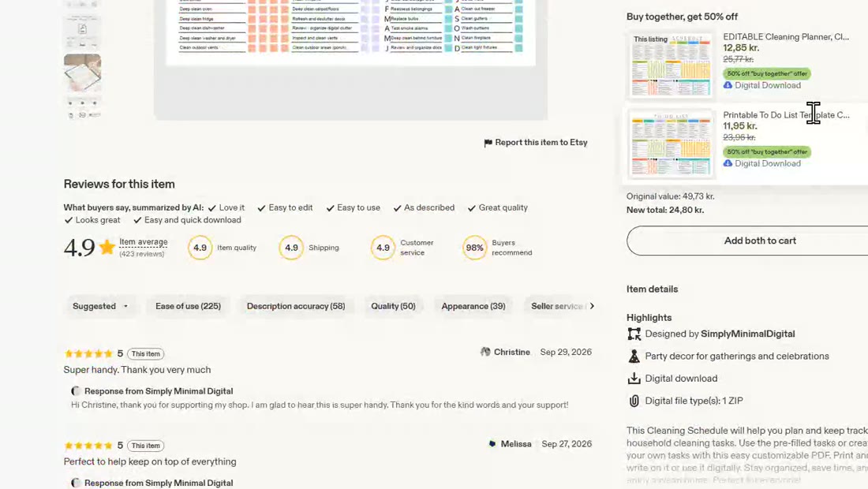Image resolution: width=868 pixels, height=489 pixels.
Task: Click the review text Perfect to help keep on top
Action: coord(150,461)
